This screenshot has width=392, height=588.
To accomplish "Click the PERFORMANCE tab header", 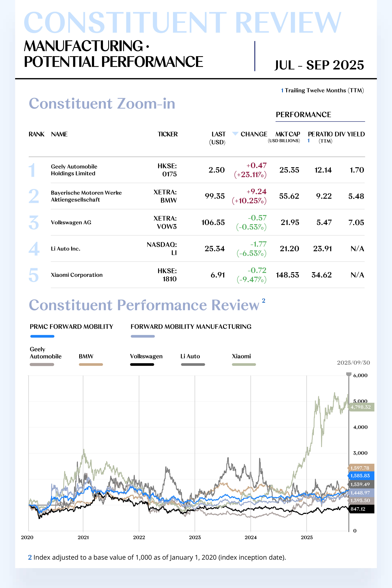I will tap(303, 114).
